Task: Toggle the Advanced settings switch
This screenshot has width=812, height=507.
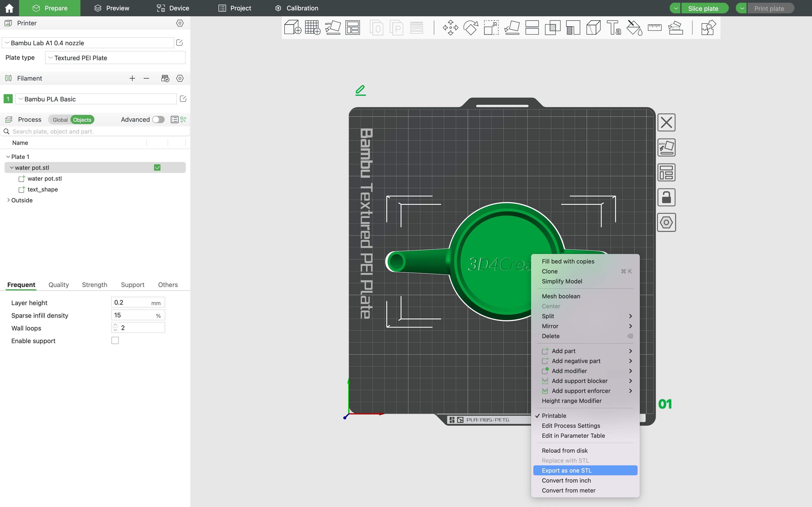Action: click(158, 120)
